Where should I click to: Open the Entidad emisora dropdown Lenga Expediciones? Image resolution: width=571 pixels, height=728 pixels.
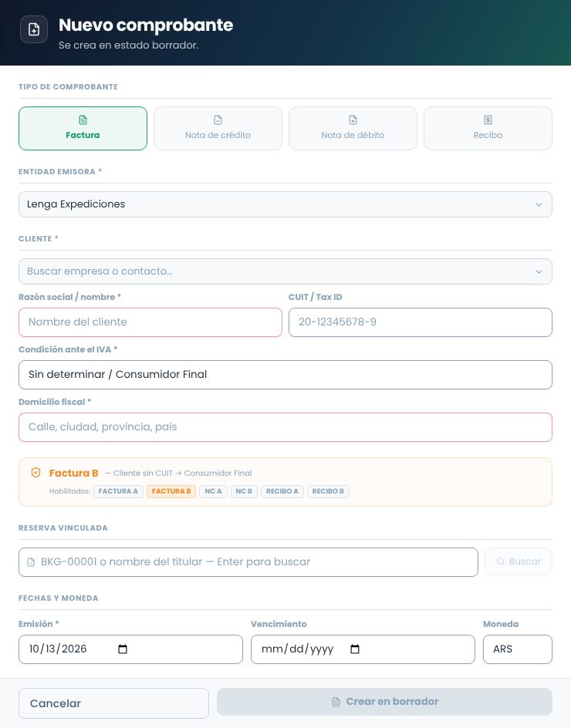coord(285,204)
